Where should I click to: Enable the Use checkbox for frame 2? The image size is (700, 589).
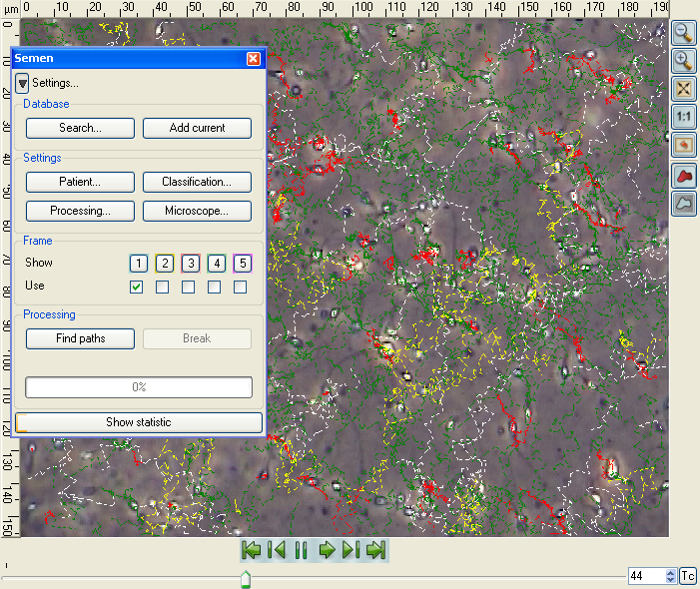click(163, 288)
